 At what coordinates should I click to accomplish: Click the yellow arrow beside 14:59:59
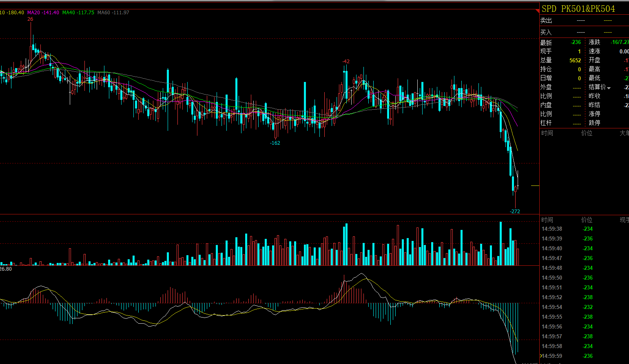[x=541, y=356]
